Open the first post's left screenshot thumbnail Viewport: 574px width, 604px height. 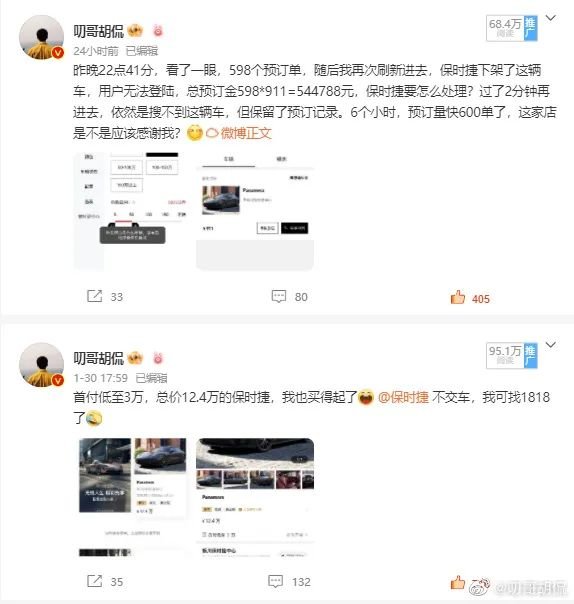[132, 211]
